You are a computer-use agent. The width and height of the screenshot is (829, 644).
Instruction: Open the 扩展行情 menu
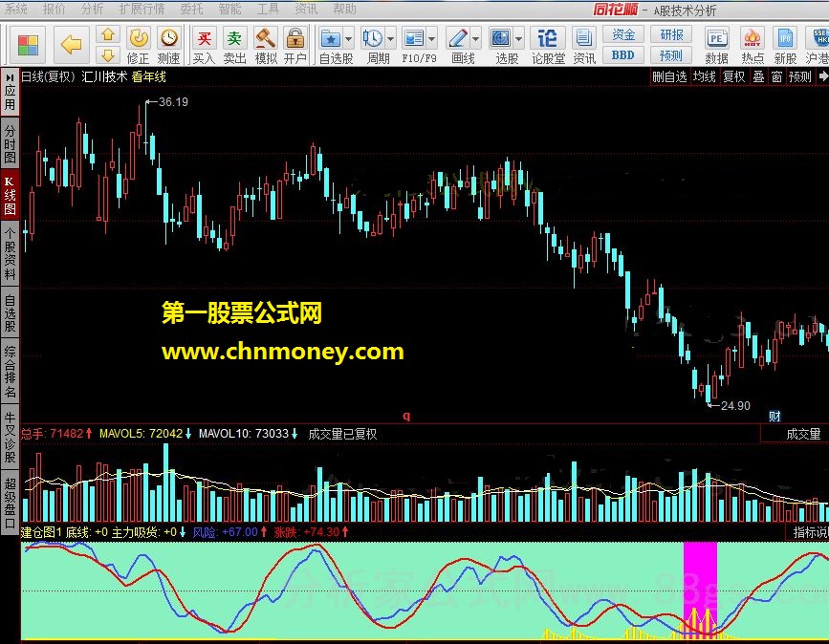tap(142, 9)
